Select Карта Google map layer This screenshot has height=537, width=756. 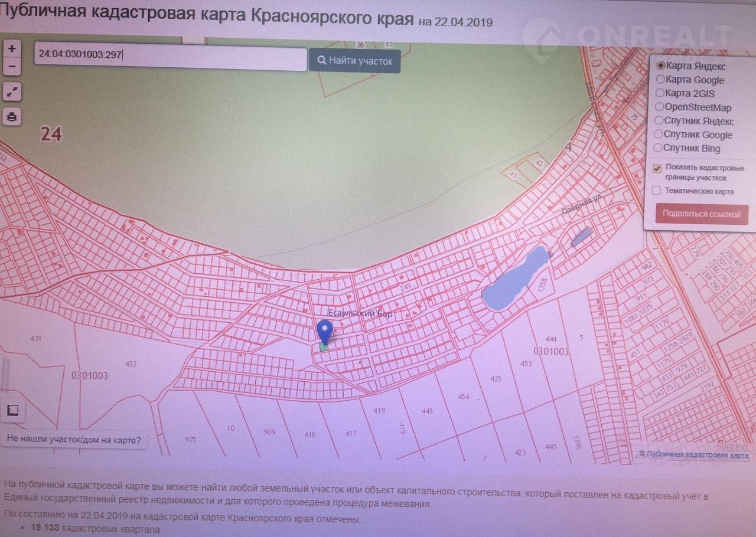(660, 80)
